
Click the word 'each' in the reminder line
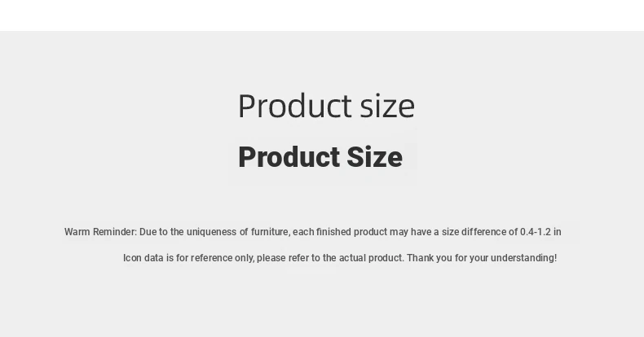click(303, 232)
